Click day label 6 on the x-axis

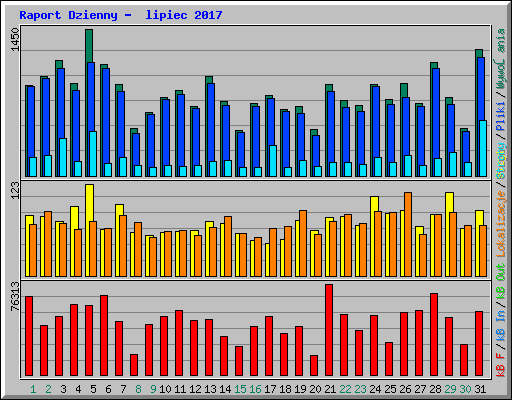[108, 389]
